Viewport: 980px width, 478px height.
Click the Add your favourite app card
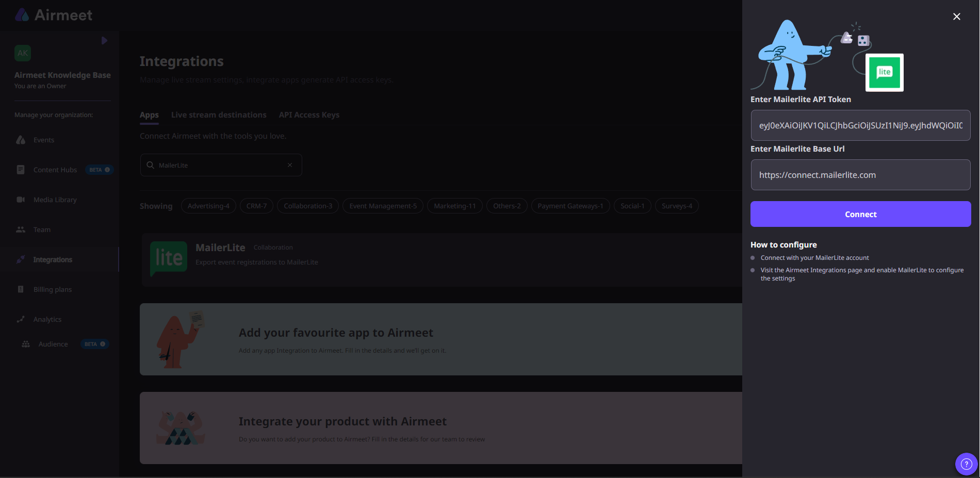pos(441,339)
